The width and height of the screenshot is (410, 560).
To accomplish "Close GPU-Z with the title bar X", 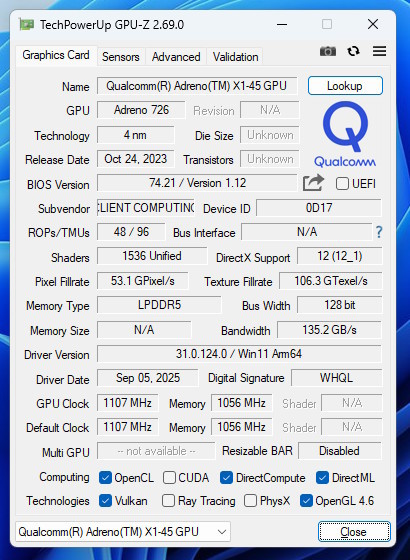I will (x=373, y=24).
